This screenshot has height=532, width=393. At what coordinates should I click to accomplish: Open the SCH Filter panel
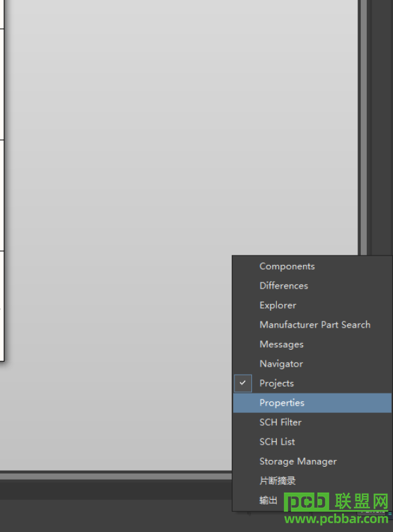click(312, 422)
